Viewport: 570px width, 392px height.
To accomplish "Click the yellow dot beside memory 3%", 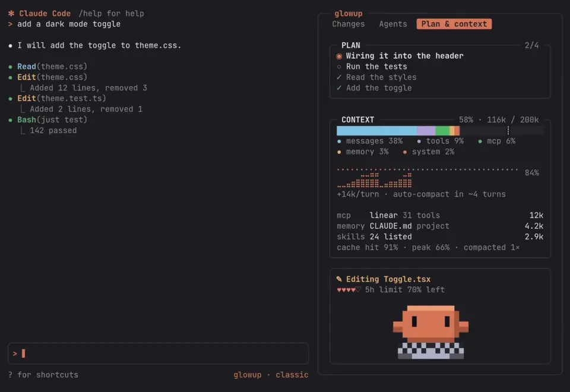I will pos(339,152).
